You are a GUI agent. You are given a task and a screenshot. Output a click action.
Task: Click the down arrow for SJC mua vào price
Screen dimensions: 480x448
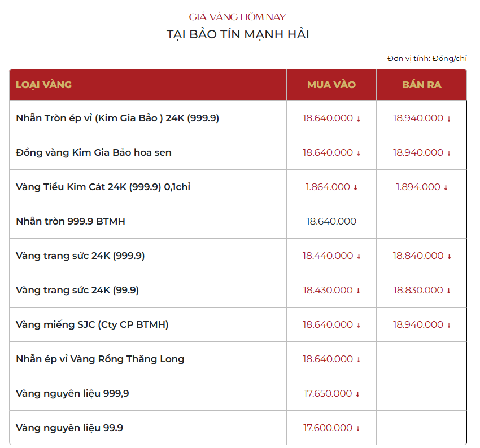pos(359,324)
